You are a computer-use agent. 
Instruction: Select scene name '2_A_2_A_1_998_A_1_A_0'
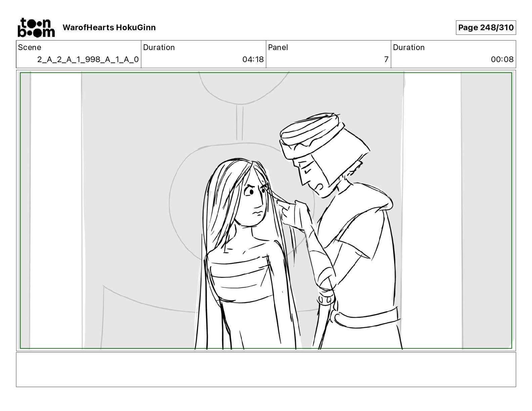pyautogui.click(x=88, y=59)
